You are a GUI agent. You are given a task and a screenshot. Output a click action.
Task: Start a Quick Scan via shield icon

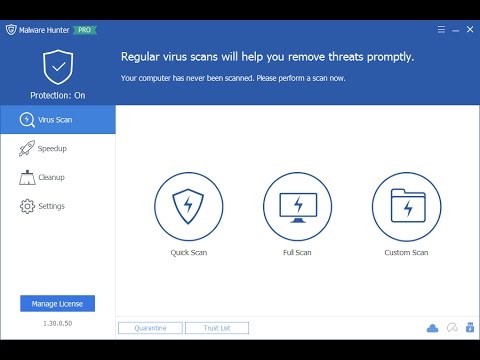point(189,206)
